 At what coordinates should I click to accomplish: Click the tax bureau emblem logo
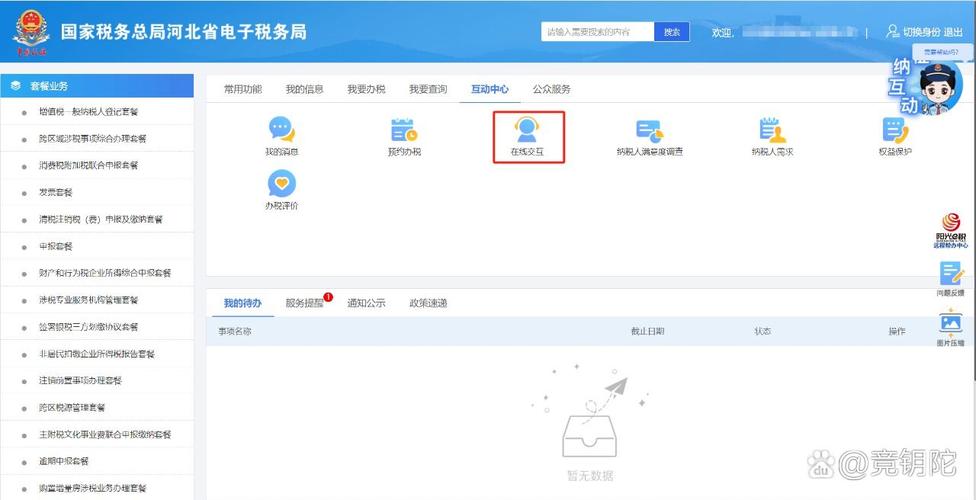(31, 32)
